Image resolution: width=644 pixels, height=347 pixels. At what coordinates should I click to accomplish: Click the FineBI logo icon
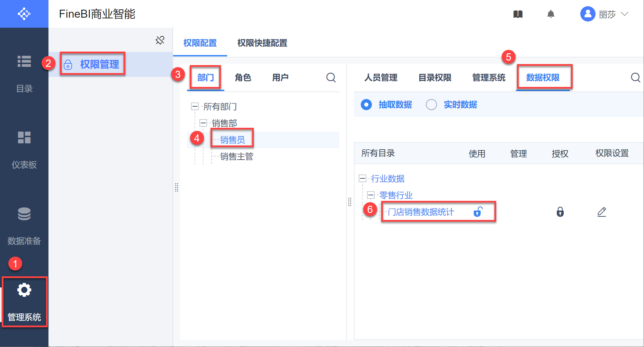point(24,14)
